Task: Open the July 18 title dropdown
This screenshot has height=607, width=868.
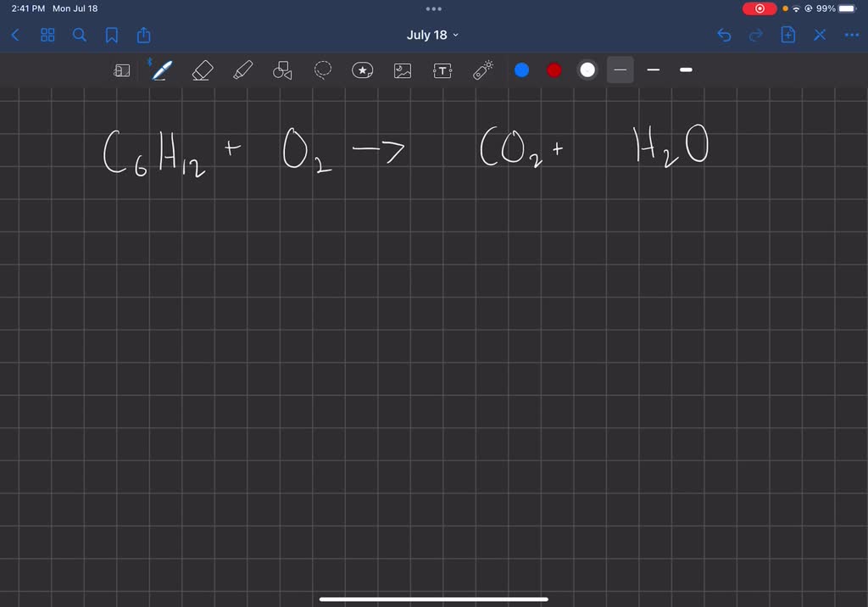Action: (x=432, y=35)
